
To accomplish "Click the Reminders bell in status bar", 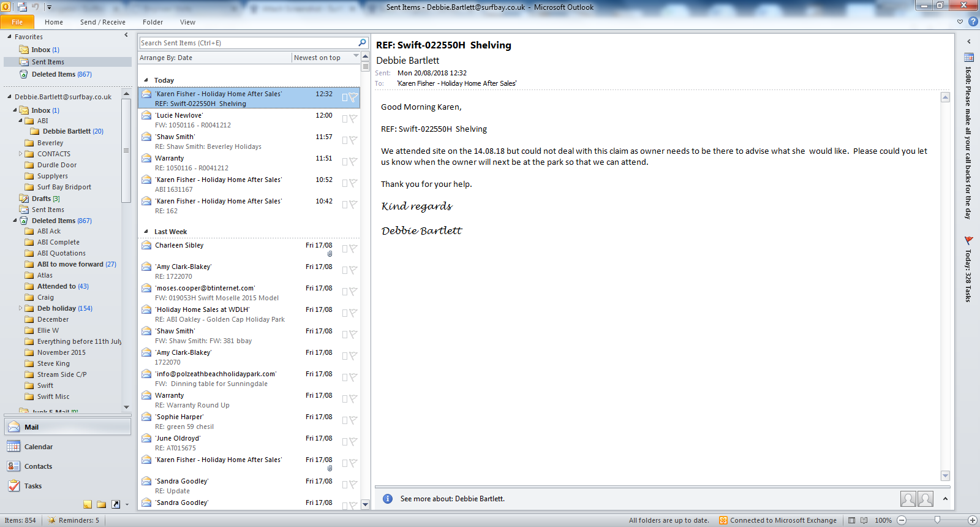I will pyautogui.click(x=53, y=520).
